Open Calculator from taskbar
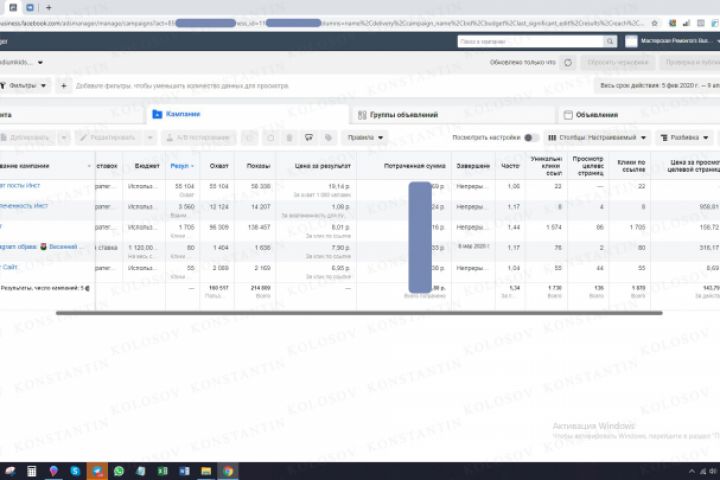 (32, 471)
